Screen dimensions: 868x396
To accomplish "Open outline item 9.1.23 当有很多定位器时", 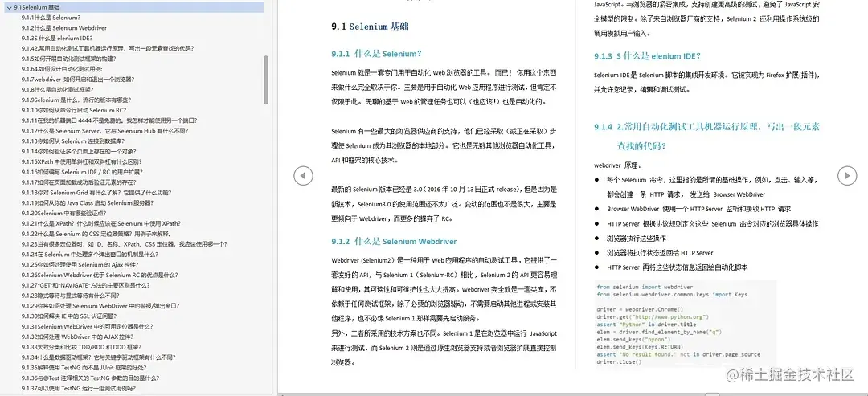I will pyautogui.click(x=125, y=244).
